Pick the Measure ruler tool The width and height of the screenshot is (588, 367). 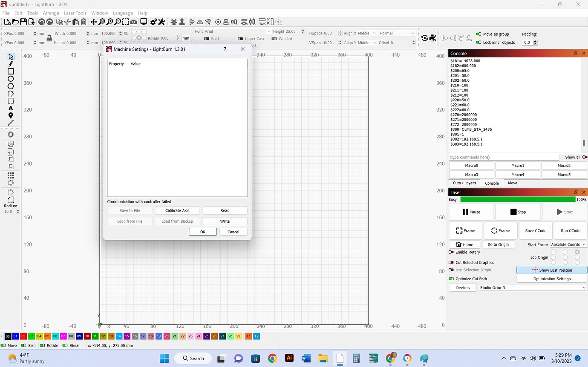point(11,123)
